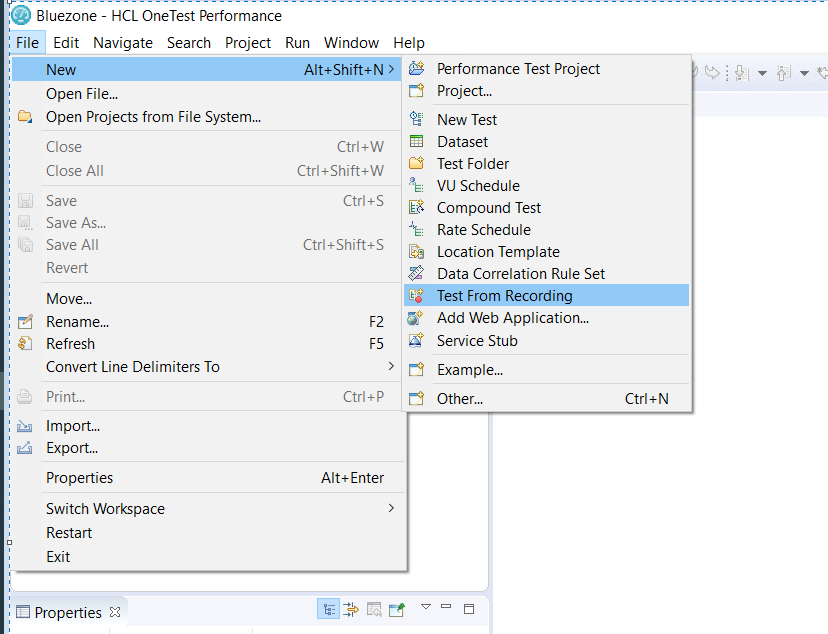Open the Properties view menu dropdown
This screenshot has width=828, height=634.
[x=425, y=607]
